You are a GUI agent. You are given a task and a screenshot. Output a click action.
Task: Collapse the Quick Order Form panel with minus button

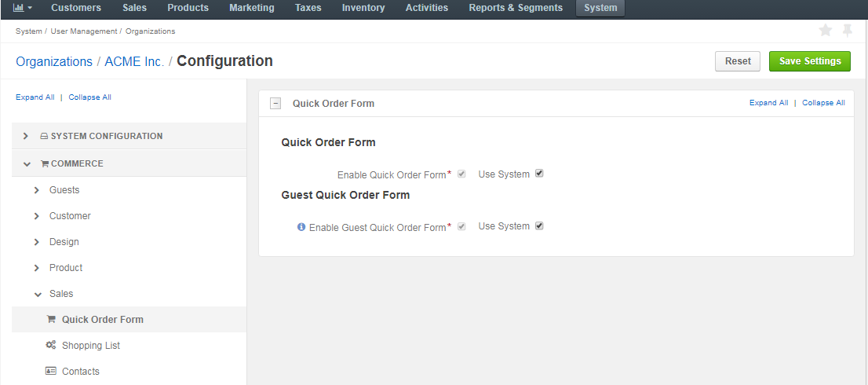tap(275, 104)
